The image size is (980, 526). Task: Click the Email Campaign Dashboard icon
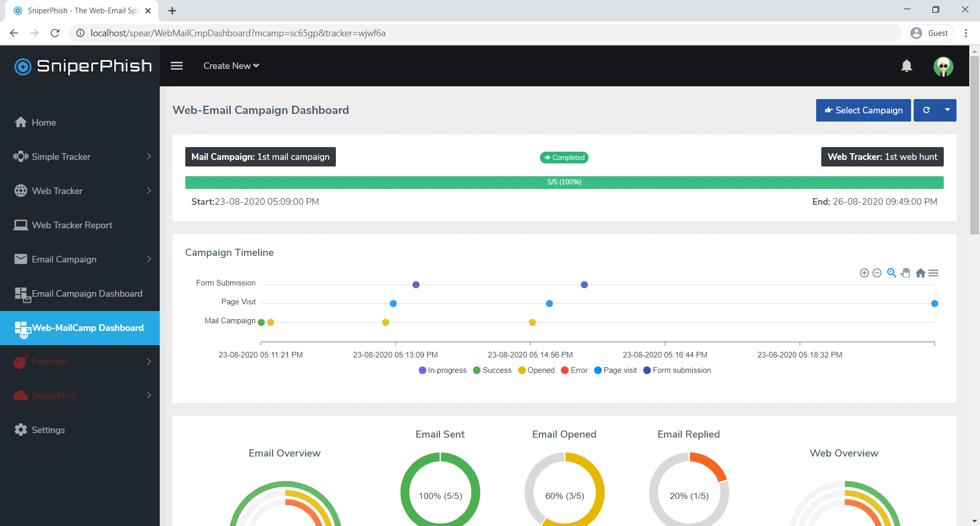(x=22, y=295)
